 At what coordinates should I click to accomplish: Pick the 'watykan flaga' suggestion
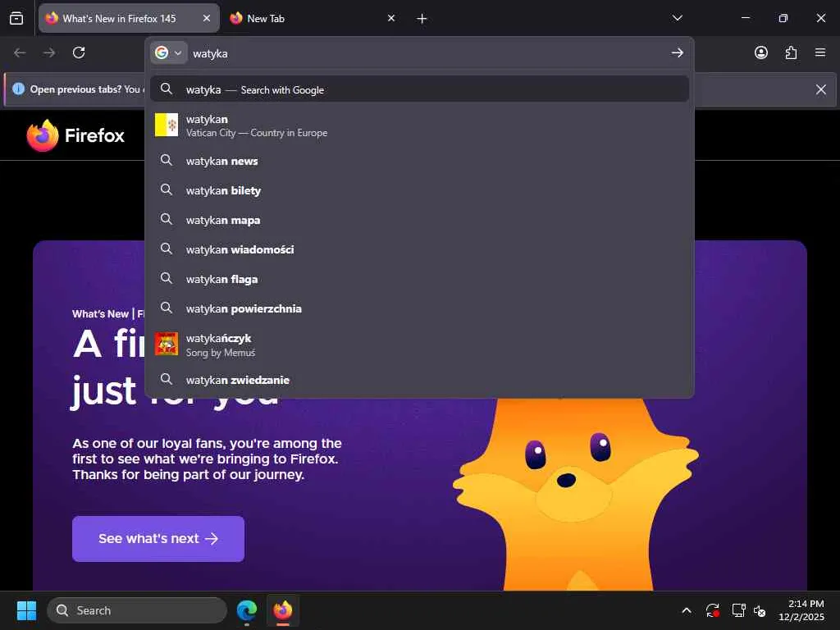(x=419, y=279)
